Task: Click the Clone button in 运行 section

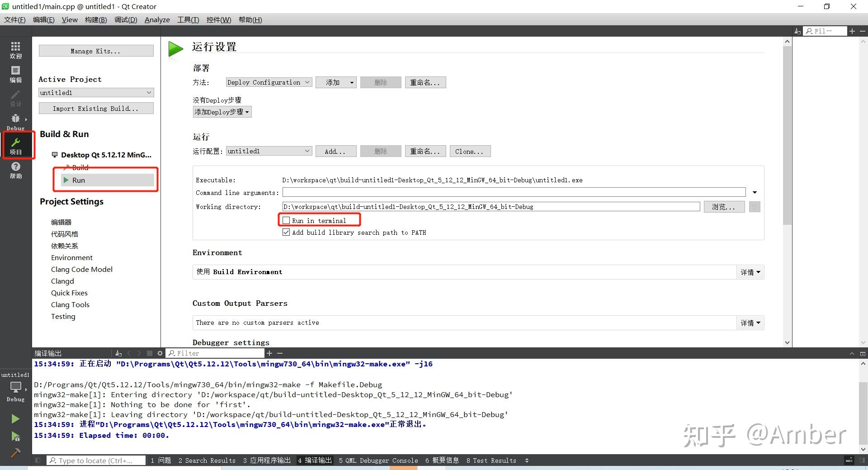Action: click(x=470, y=151)
